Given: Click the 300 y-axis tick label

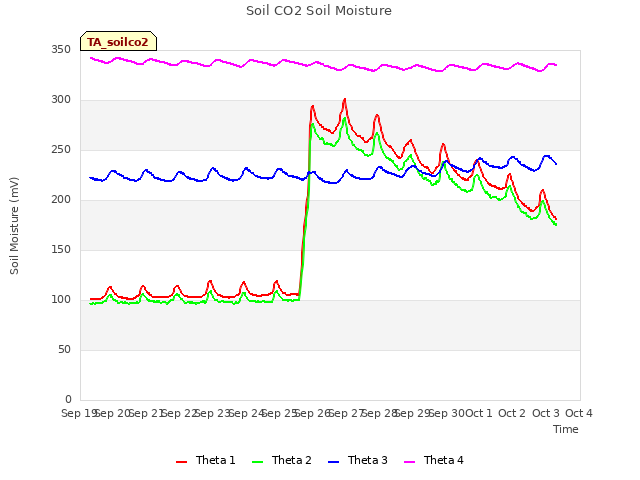Looking at the screenshot, I should (x=61, y=100).
